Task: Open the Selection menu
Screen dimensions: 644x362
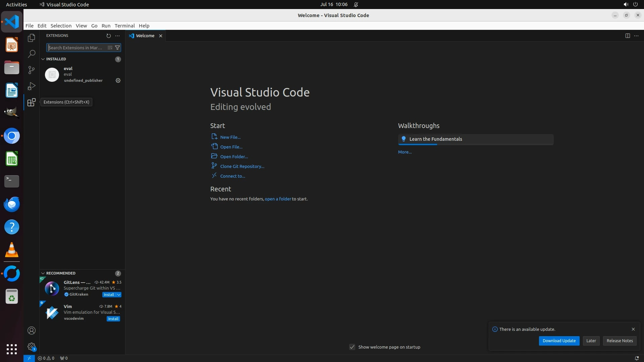Action: [61, 25]
